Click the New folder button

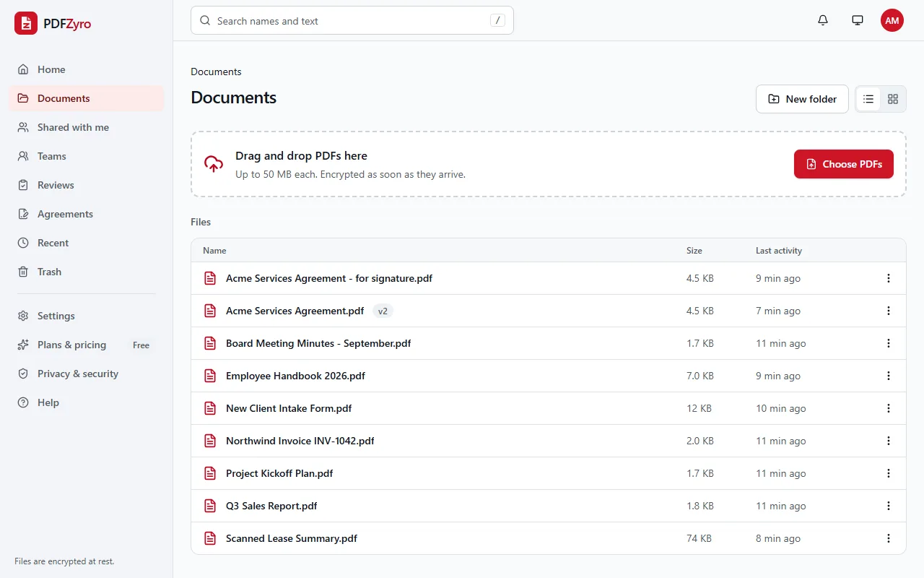[802, 99]
